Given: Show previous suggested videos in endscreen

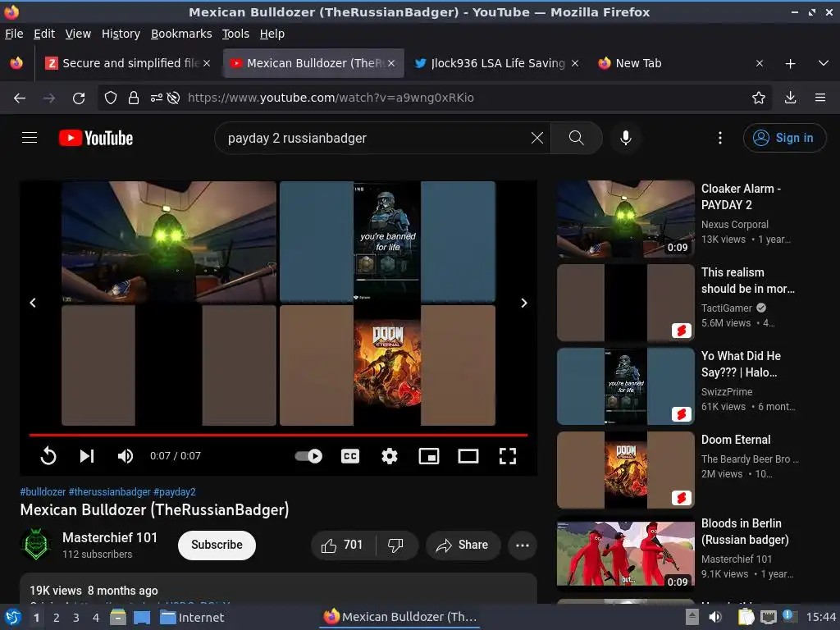Looking at the screenshot, I should point(33,303).
